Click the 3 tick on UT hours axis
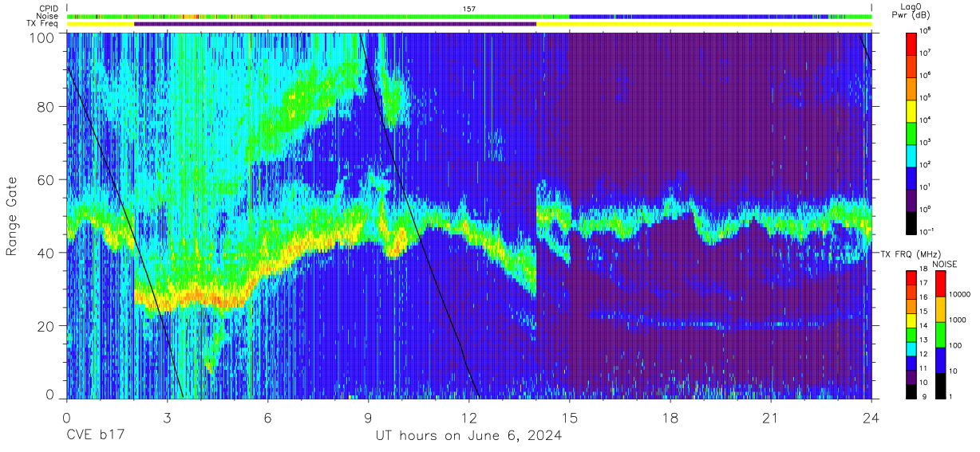This screenshot has height=452, width=980. click(x=168, y=419)
